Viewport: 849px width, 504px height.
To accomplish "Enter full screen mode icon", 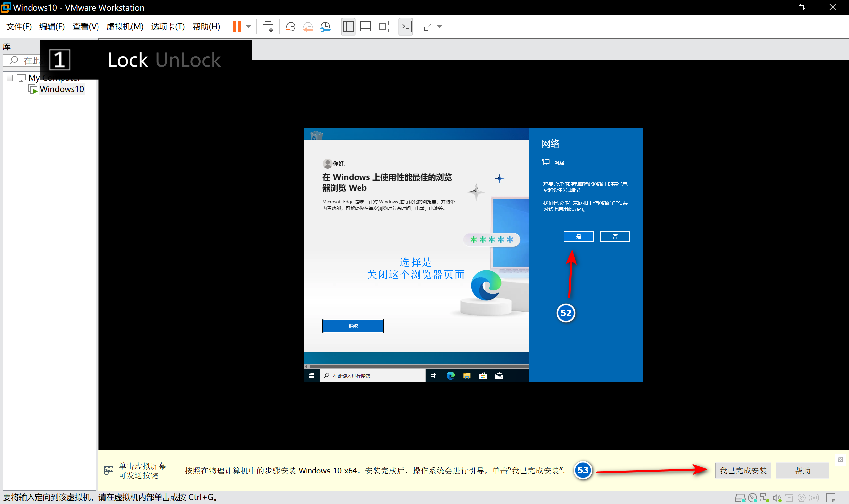I will [x=383, y=27].
